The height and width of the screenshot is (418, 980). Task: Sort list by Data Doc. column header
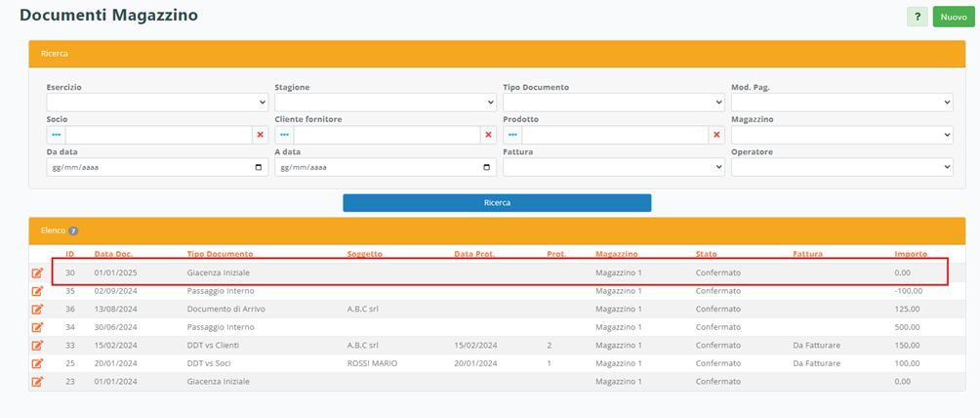tap(114, 254)
